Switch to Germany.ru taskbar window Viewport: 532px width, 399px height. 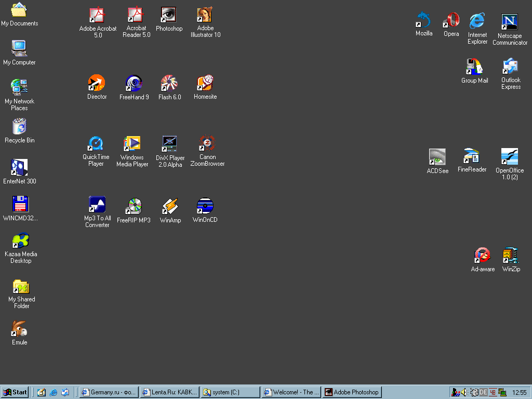click(109, 392)
